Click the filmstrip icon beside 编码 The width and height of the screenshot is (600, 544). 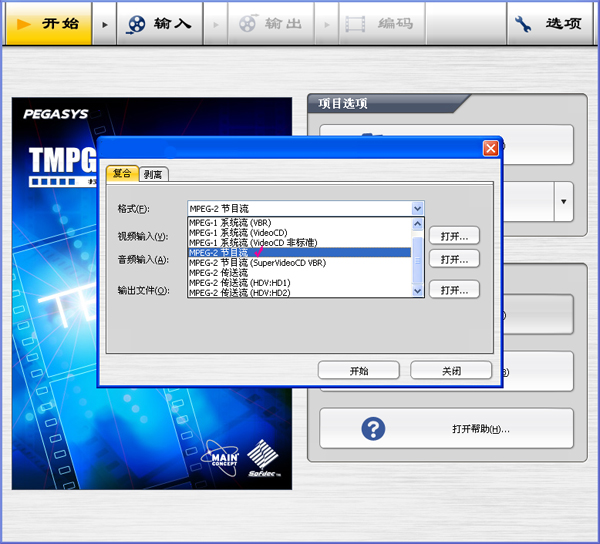pyautogui.click(x=355, y=24)
